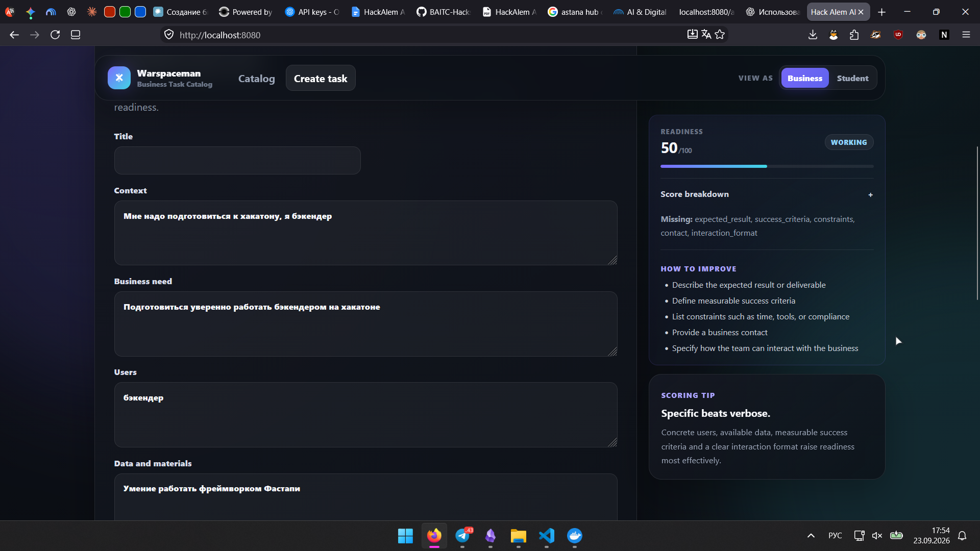This screenshot has width=980, height=551.
Task: Open the Create task page
Action: (321, 78)
